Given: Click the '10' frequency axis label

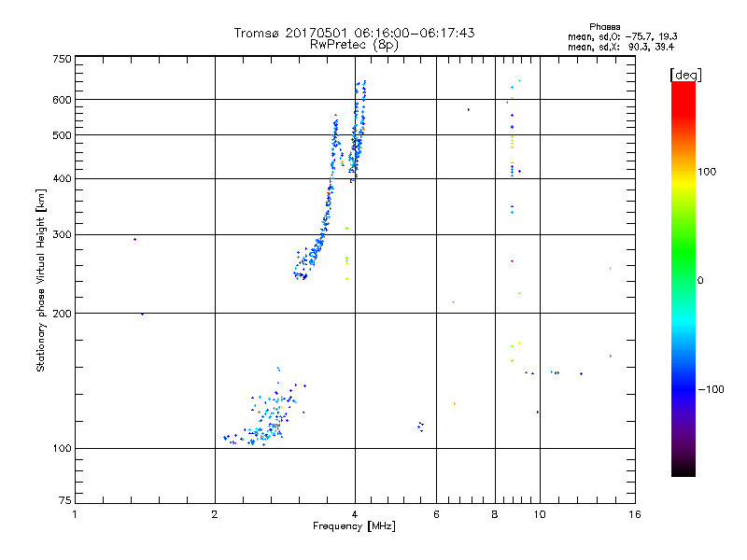Looking at the screenshot, I should 540,514.
